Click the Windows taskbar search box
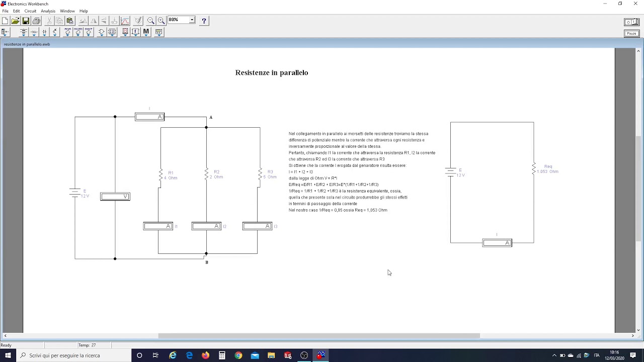The image size is (644, 362). click(x=73, y=355)
